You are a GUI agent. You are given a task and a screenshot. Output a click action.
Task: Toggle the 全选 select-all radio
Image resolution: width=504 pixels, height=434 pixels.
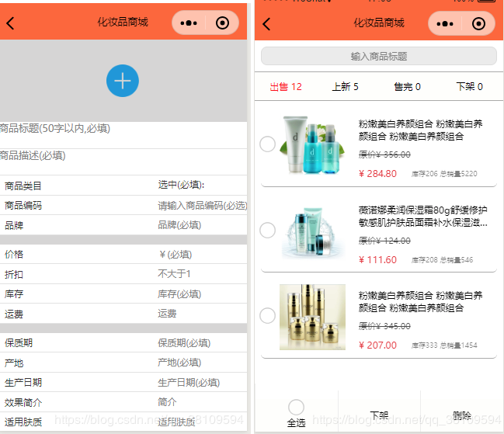pos(296,407)
